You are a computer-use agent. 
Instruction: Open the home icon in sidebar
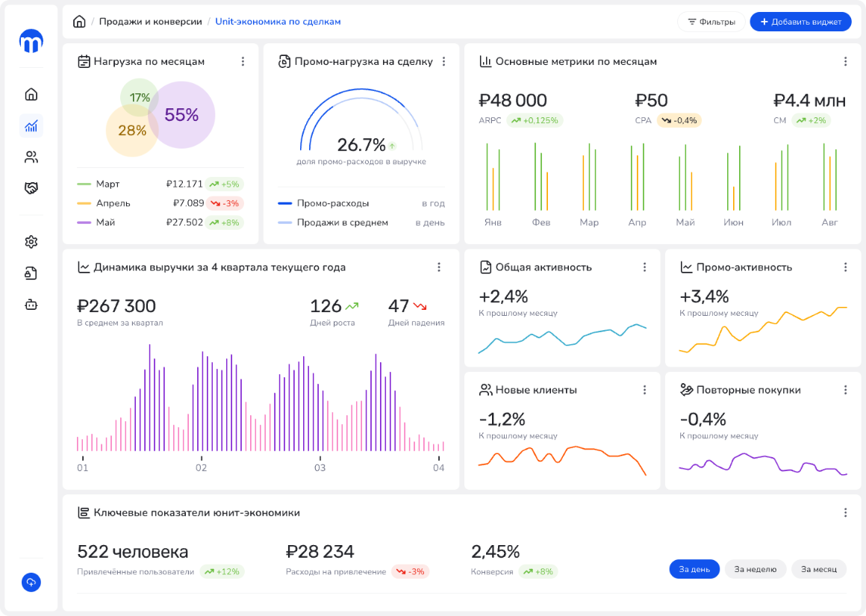[x=31, y=95]
